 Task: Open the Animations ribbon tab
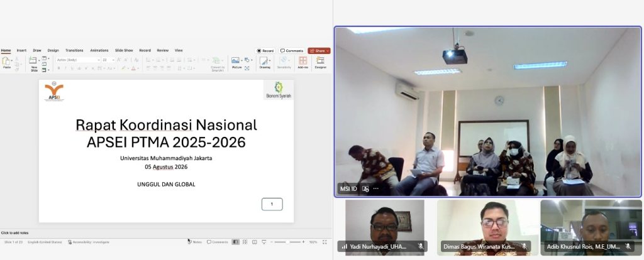pos(99,50)
